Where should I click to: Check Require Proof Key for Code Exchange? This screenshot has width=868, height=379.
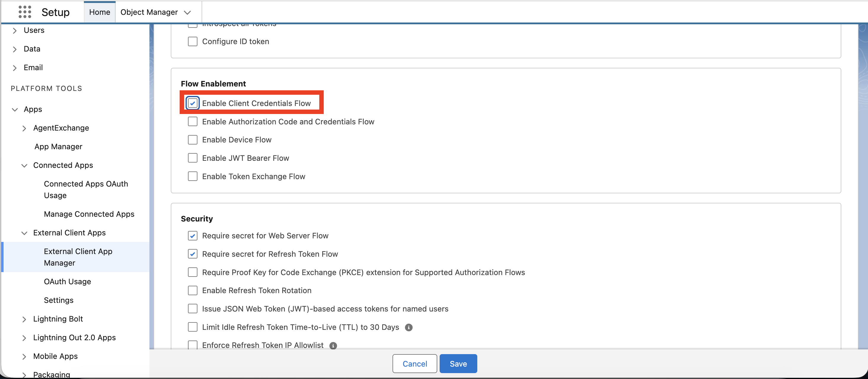tap(192, 272)
